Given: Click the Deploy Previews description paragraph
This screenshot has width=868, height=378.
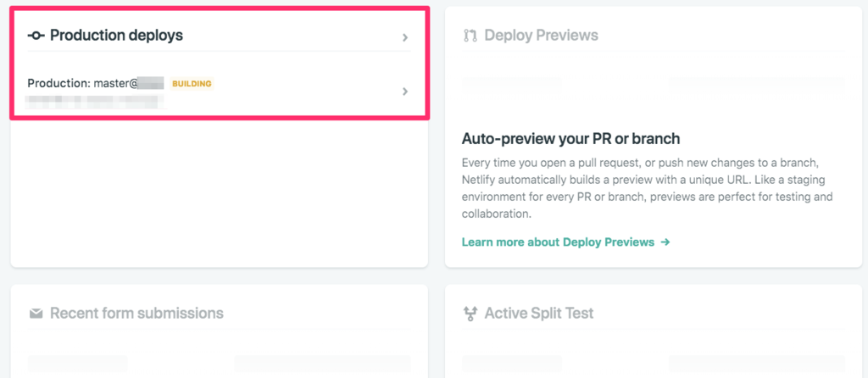Looking at the screenshot, I should coord(647,189).
